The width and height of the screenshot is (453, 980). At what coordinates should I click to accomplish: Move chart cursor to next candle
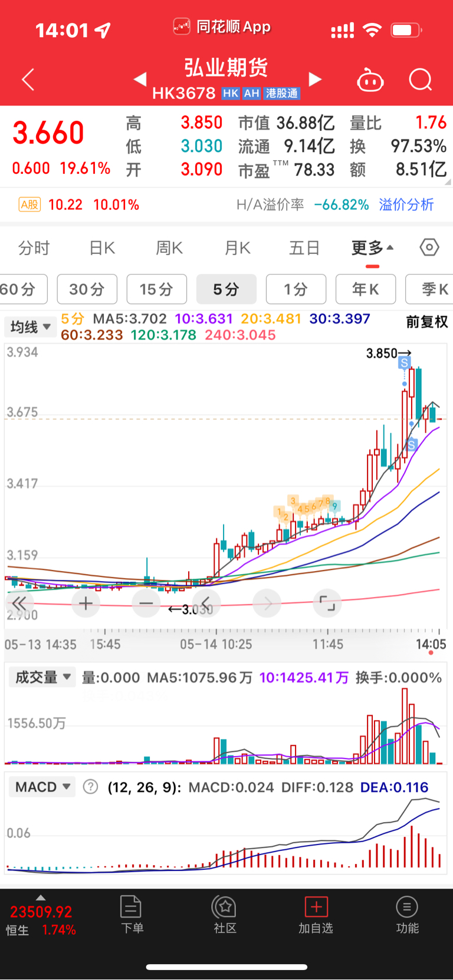click(x=267, y=603)
